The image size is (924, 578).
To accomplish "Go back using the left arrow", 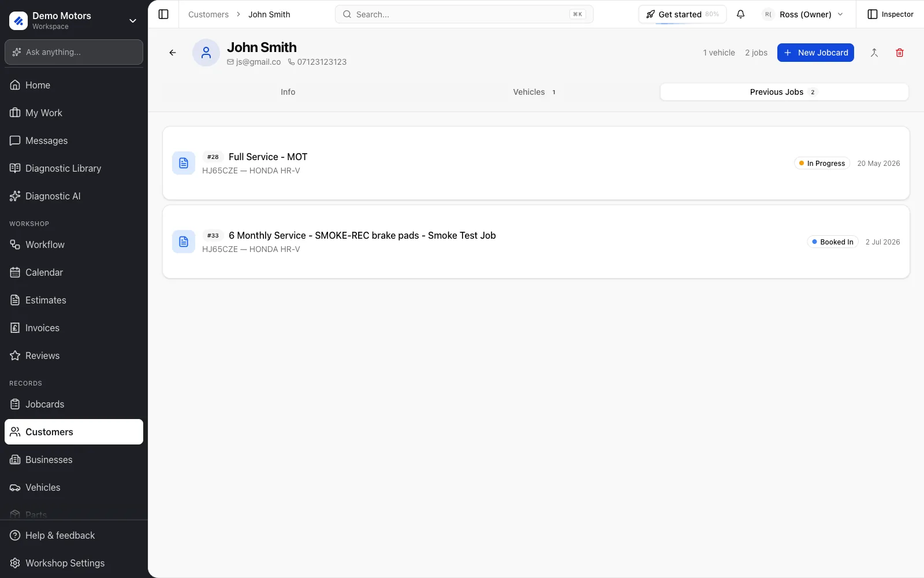I will coord(173,53).
